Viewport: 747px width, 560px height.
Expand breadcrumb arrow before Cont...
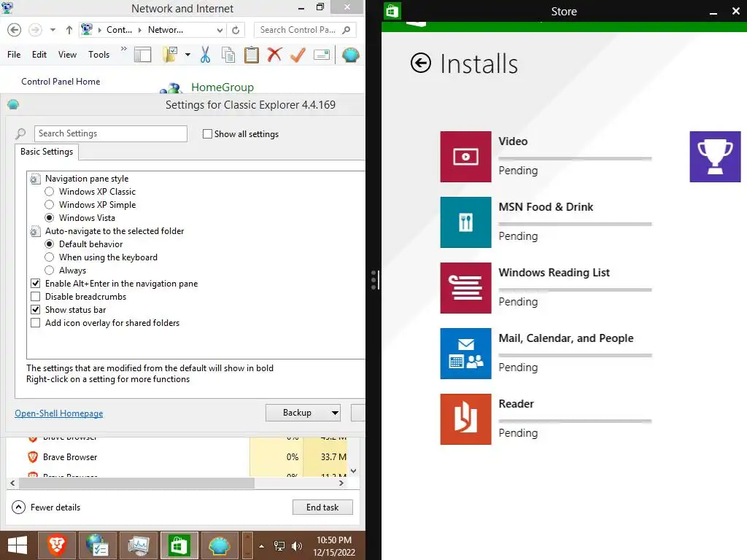click(100, 30)
